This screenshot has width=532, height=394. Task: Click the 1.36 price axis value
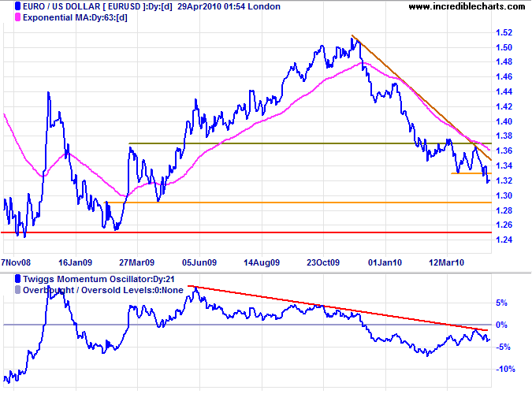click(x=504, y=151)
